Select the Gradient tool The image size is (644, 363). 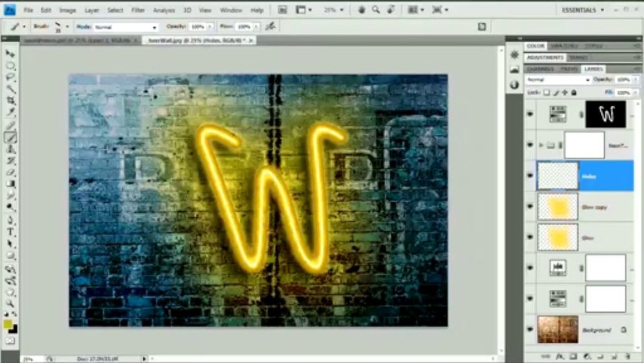pyautogui.click(x=10, y=185)
